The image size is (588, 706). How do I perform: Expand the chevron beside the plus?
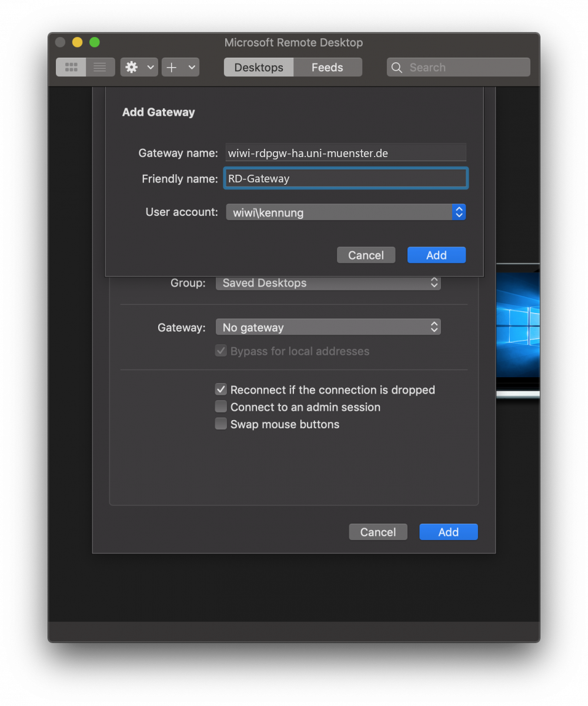tap(192, 67)
